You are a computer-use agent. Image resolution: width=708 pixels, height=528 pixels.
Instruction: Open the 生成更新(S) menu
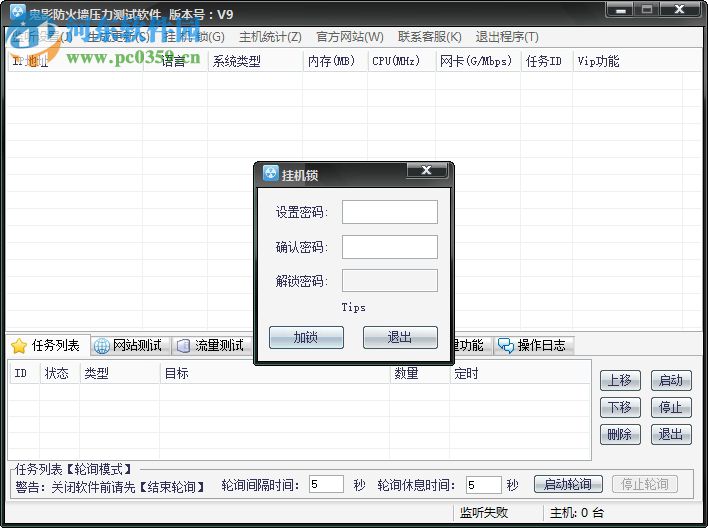point(117,37)
